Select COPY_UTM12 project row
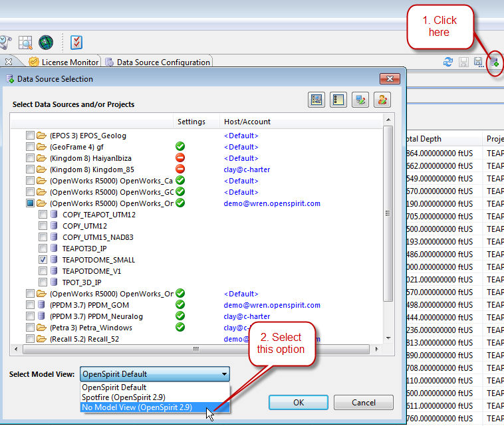This screenshot has height=426, width=504. 84,226
